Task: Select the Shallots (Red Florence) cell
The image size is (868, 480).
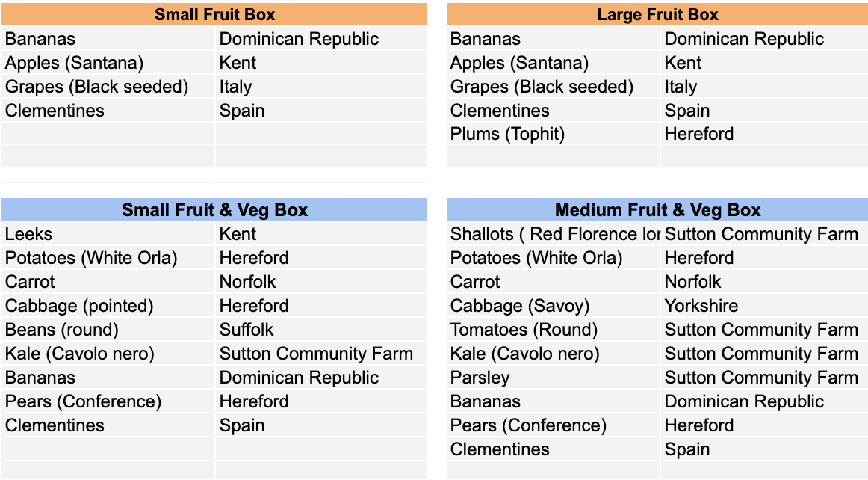Action: (553, 234)
